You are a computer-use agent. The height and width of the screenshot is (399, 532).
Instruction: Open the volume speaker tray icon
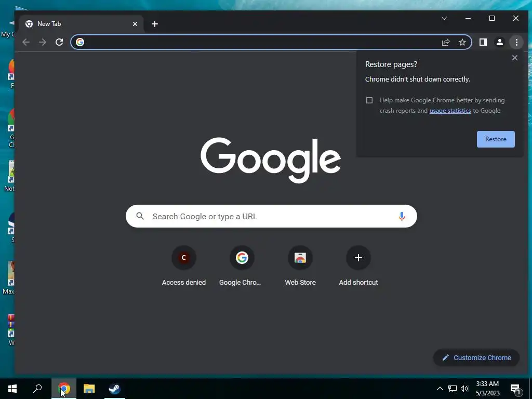tap(464, 389)
